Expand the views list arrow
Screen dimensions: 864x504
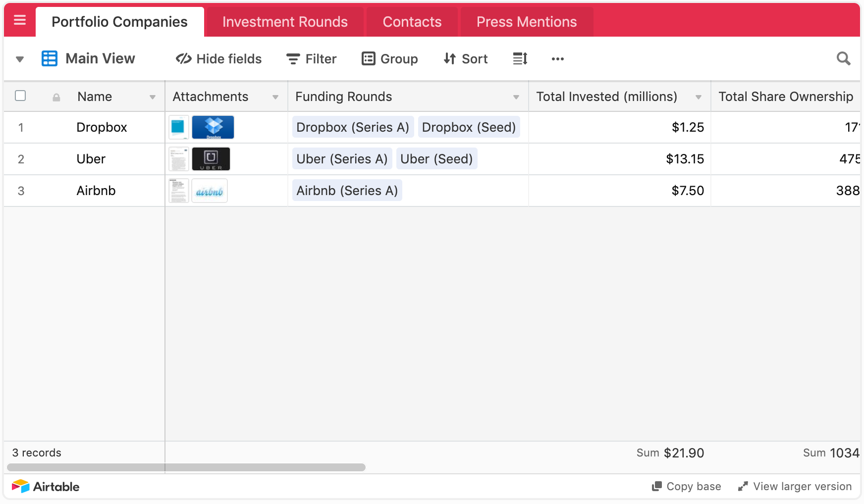[x=20, y=59]
